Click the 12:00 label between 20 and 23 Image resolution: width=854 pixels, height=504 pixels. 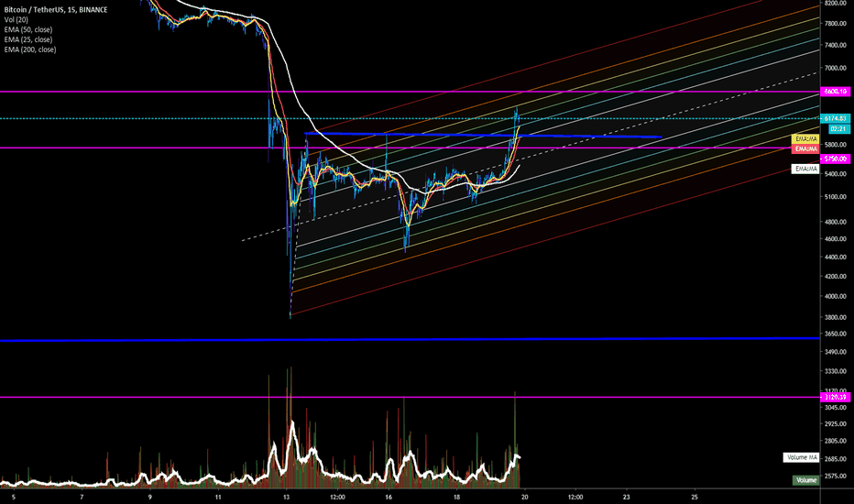tap(575, 497)
